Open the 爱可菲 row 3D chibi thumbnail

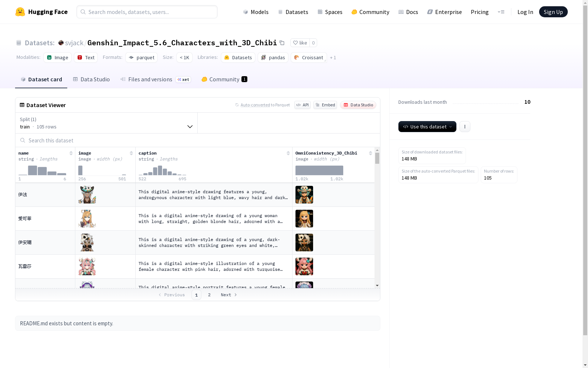[x=304, y=219]
